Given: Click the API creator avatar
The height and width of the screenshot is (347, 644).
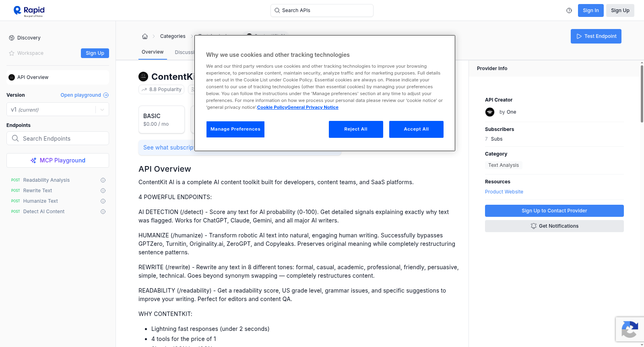Looking at the screenshot, I should 490,112.
